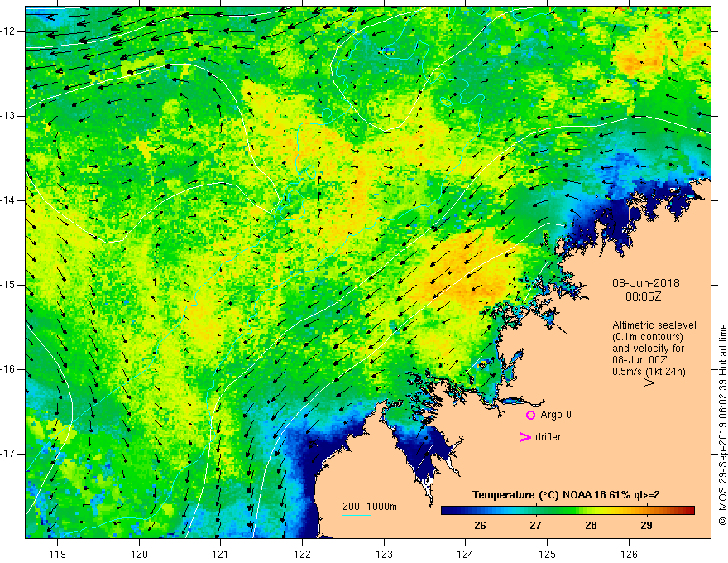
Task: Click longitude axis label '124'
Action: click(x=465, y=554)
